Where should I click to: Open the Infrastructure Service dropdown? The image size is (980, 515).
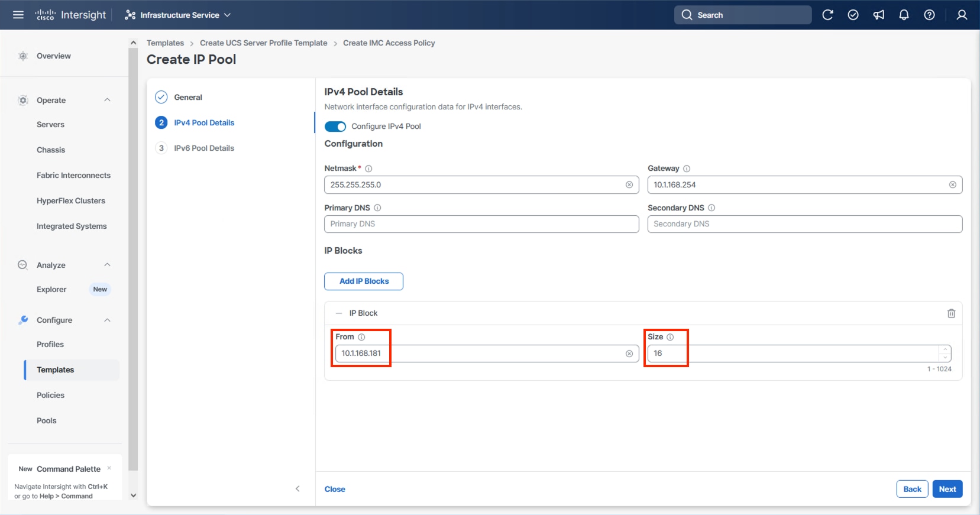coord(177,15)
